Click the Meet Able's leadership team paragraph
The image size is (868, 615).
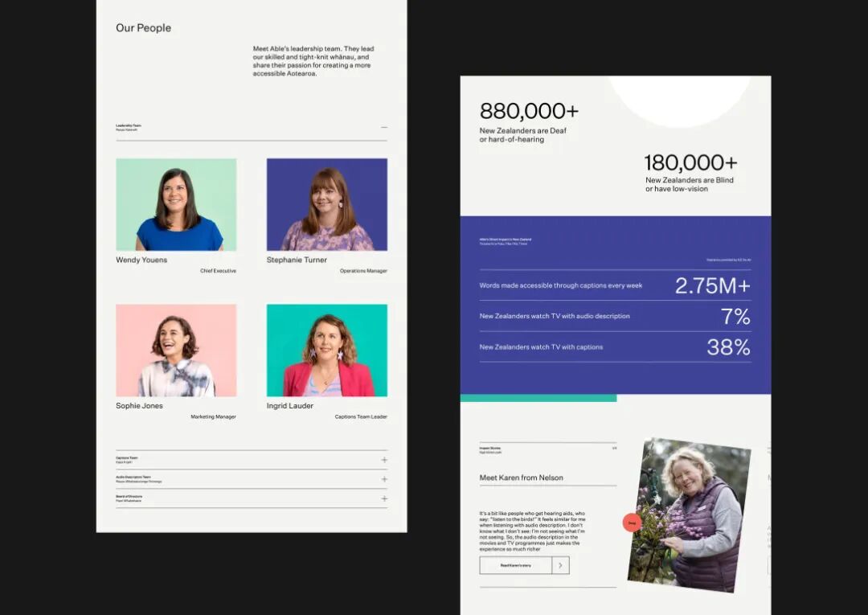point(313,61)
